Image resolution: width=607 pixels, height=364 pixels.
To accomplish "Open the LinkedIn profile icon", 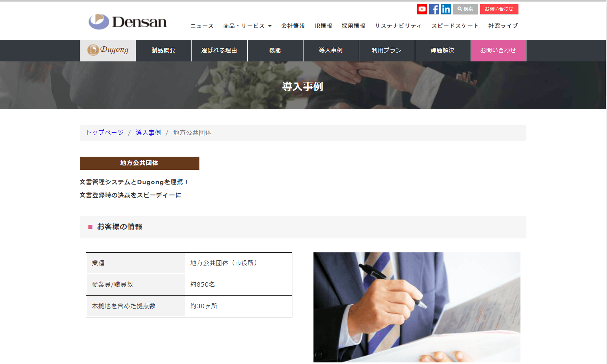I will pos(446,9).
